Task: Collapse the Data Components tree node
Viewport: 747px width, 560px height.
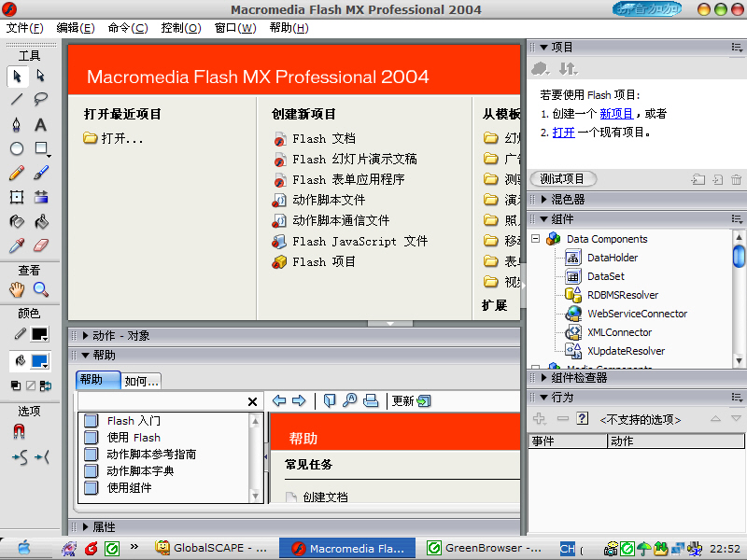Action: (535, 239)
